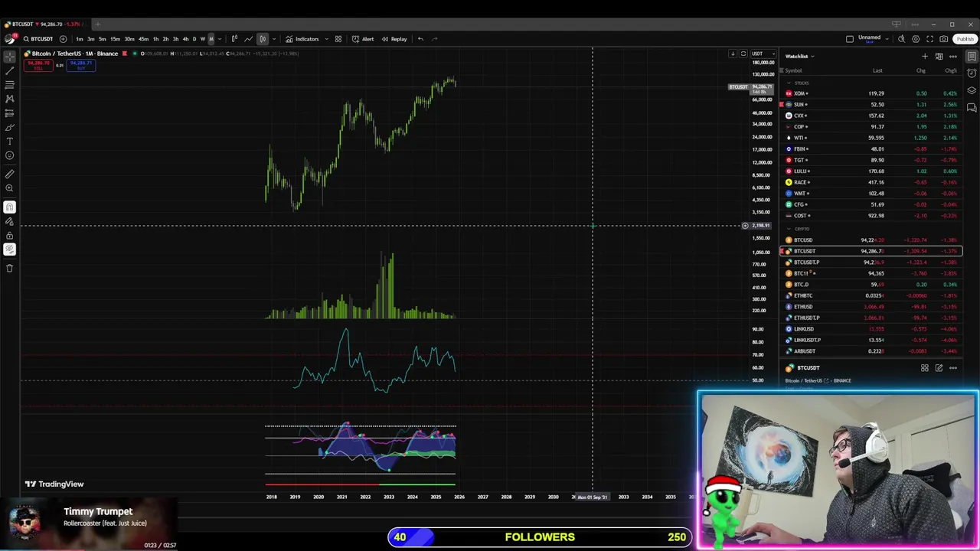Select ETHUSD in the watchlist

(x=871, y=307)
